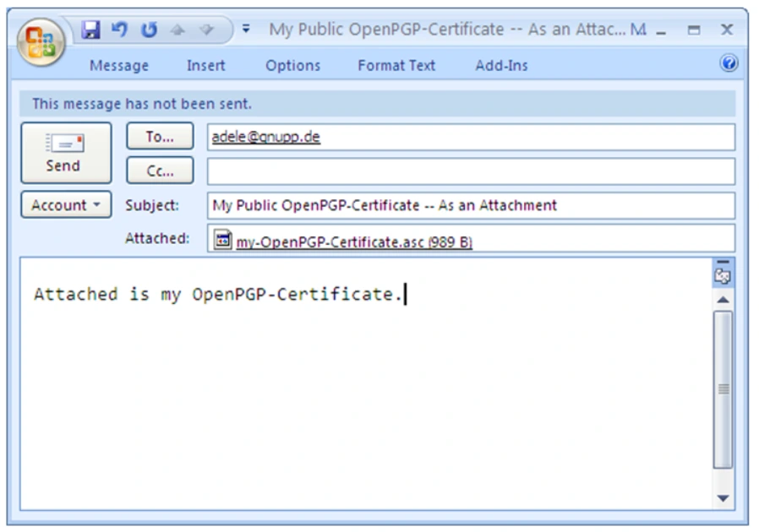Undo the last action

pyautogui.click(x=119, y=30)
